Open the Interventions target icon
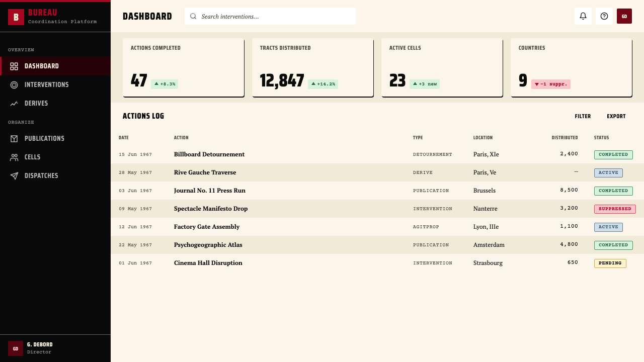 [14, 85]
